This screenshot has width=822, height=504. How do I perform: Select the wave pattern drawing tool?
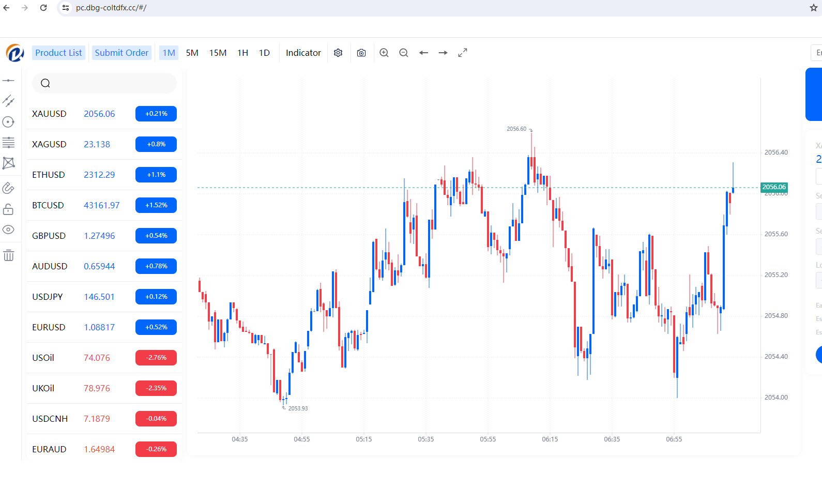[8, 163]
